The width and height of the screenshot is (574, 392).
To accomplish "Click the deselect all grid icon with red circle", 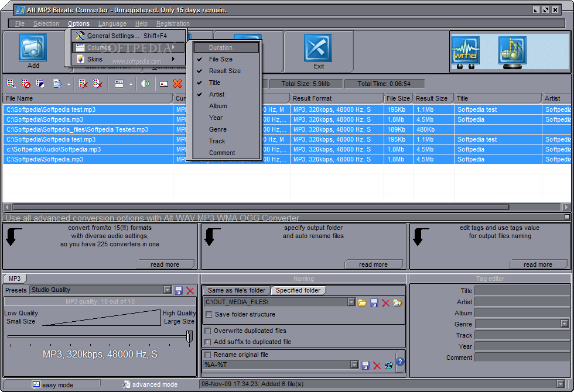I will point(26,84).
